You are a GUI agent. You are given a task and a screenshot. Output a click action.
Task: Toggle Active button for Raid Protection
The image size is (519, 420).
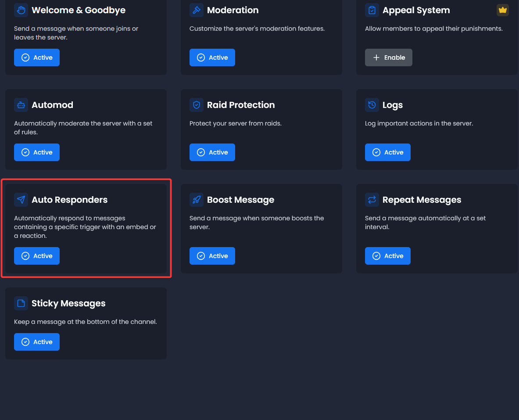(212, 152)
